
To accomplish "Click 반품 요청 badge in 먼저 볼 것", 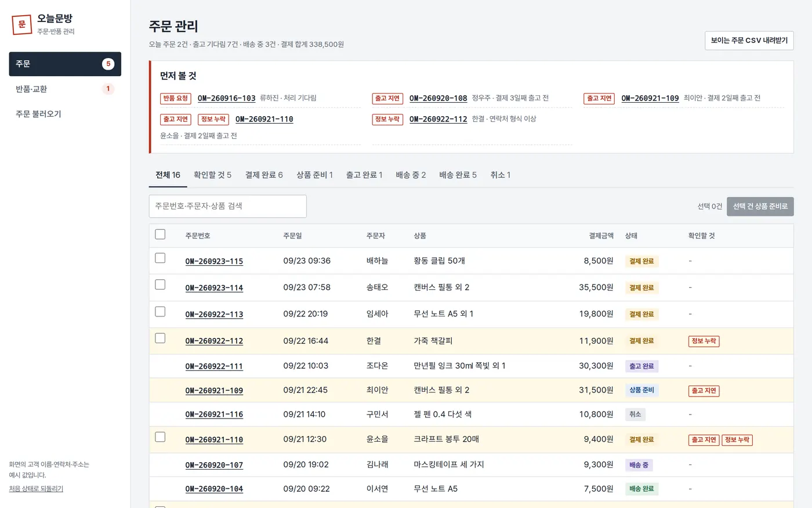I will pyautogui.click(x=175, y=99).
